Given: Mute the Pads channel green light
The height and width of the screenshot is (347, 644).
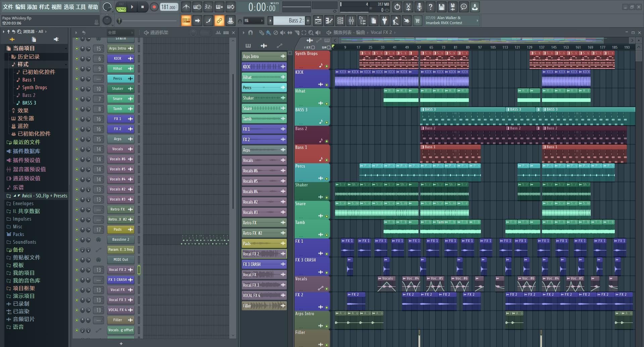Looking at the screenshot, I should coord(77,230).
